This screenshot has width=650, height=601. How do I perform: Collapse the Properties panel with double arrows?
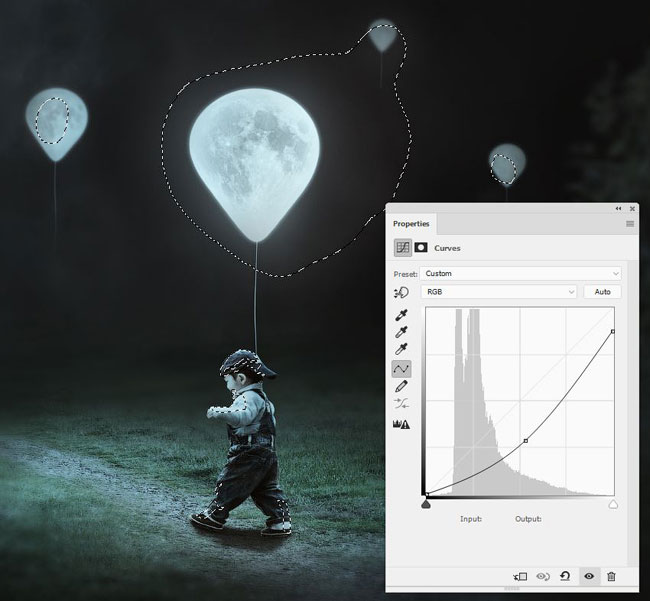point(618,208)
